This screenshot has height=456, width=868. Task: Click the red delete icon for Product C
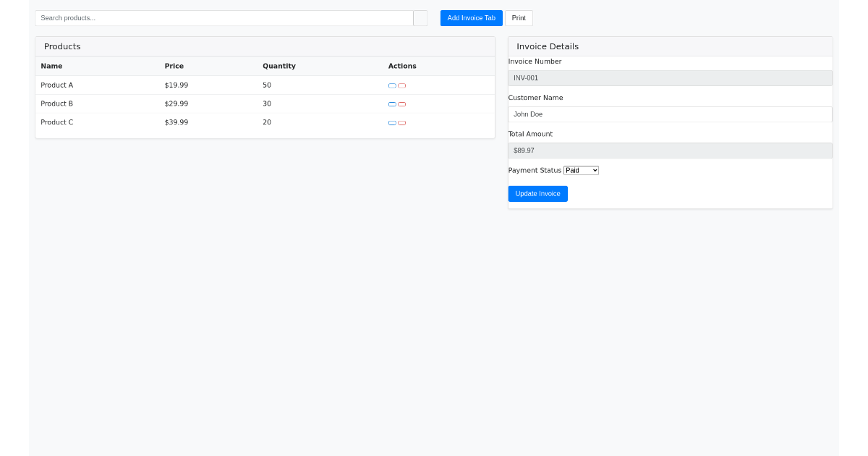click(402, 122)
